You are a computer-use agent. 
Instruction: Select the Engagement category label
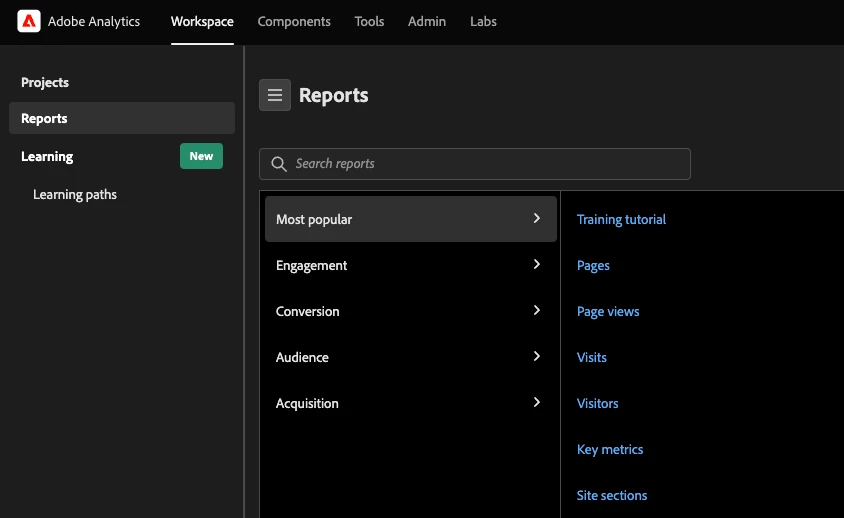tap(311, 265)
